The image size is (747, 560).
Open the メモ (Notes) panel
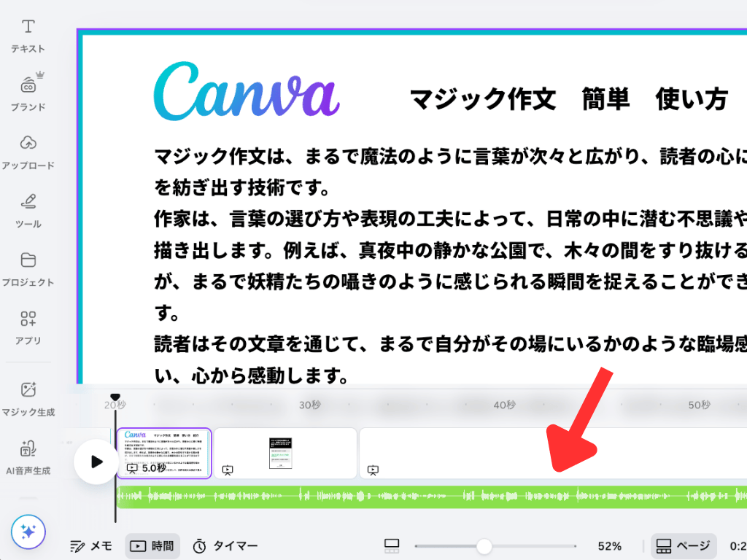(x=91, y=545)
